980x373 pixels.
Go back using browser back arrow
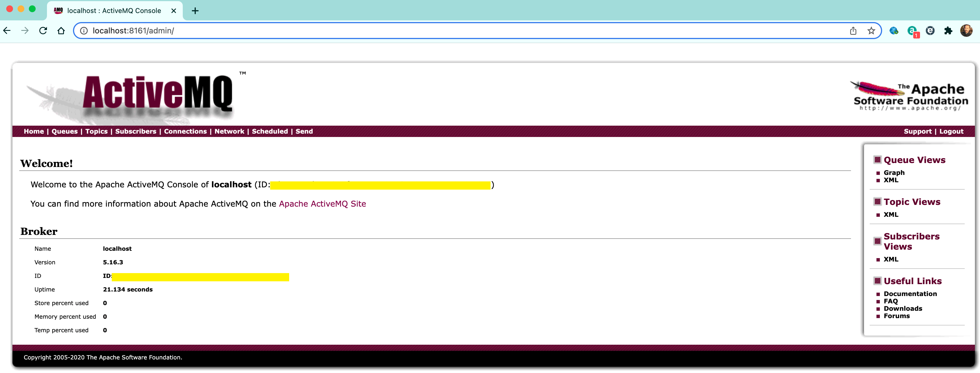7,31
